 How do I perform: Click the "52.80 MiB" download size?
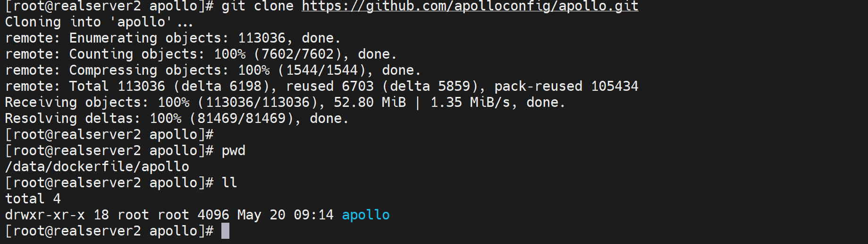[370, 102]
